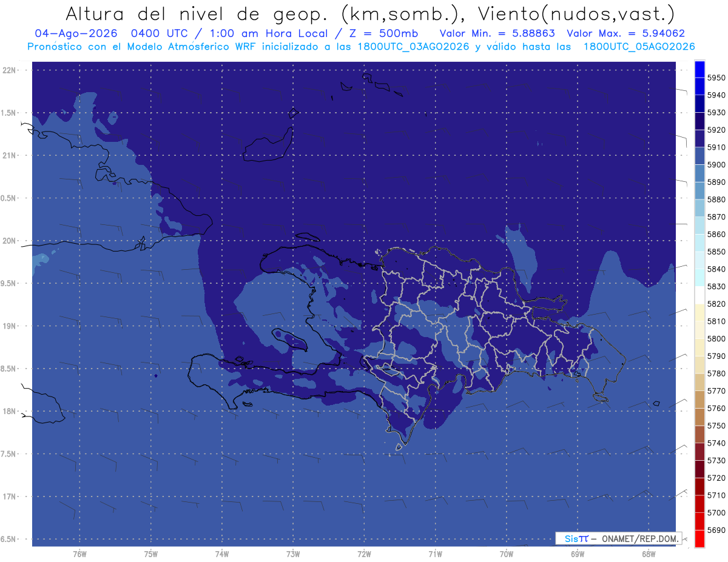The height and width of the screenshot is (562, 728).
Task: Click the '5900' legend value
Action: pyautogui.click(x=716, y=165)
